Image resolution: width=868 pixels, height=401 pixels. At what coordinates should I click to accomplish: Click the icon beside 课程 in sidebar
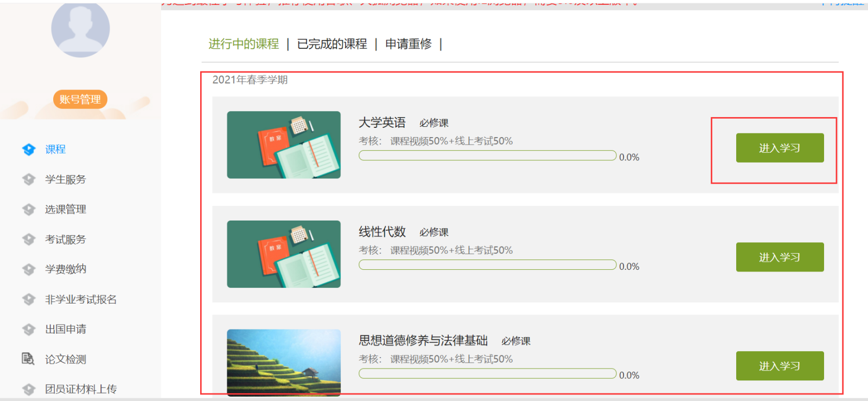29,150
